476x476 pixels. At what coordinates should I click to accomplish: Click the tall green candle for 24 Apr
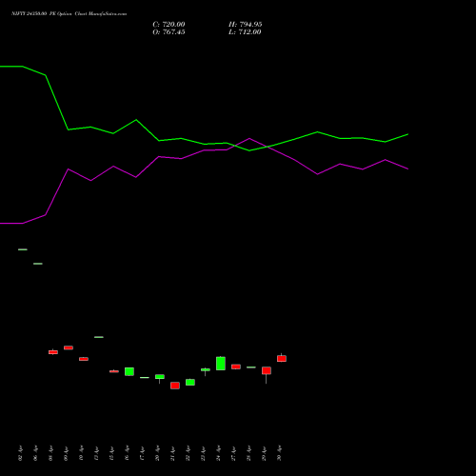click(x=221, y=364)
